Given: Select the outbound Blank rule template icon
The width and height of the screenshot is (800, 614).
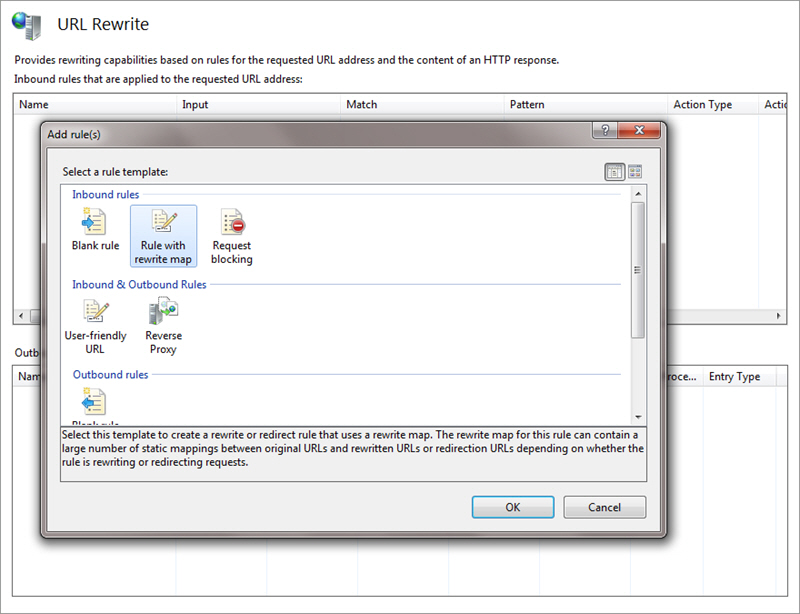Looking at the screenshot, I should tap(95, 402).
